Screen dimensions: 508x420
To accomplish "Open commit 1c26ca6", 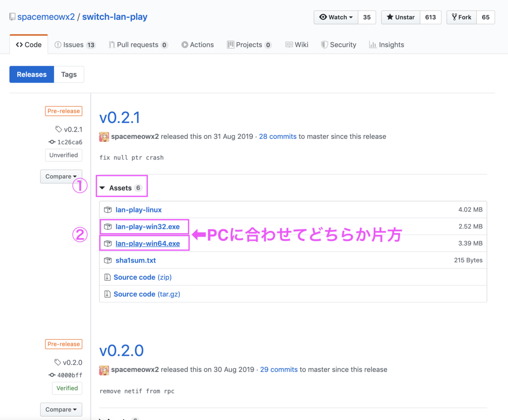I will click(x=66, y=142).
